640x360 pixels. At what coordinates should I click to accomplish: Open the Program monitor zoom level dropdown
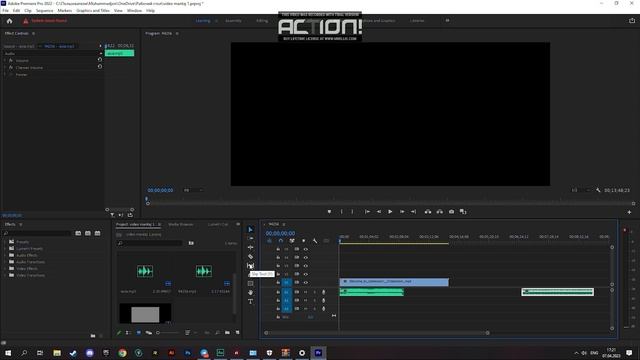192,190
